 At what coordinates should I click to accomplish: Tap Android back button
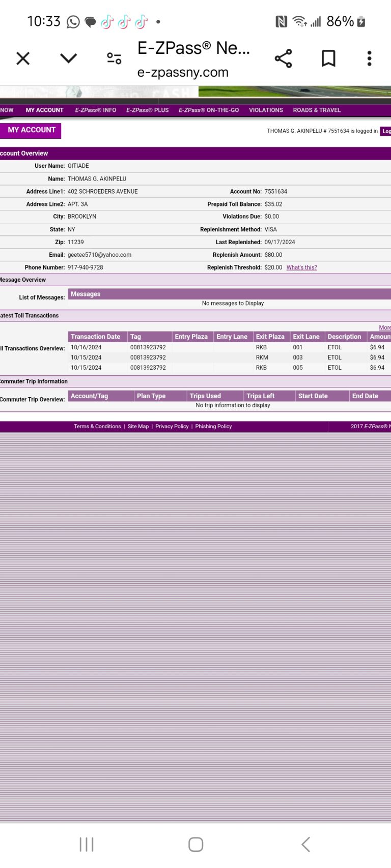(x=305, y=845)
